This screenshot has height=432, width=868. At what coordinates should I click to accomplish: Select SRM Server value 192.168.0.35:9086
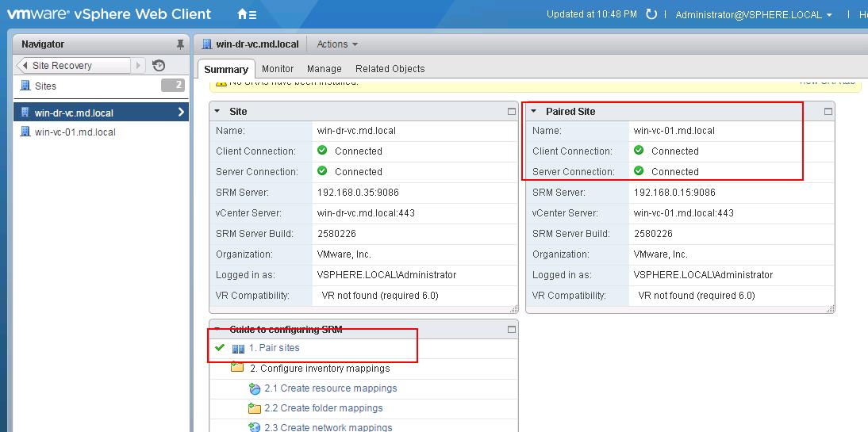tap(358, 193)
